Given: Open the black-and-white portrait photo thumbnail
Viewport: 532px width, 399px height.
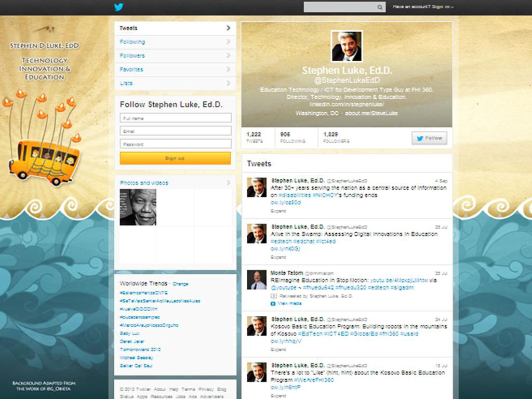Looking at the screenshot, I should coord(138,207).
